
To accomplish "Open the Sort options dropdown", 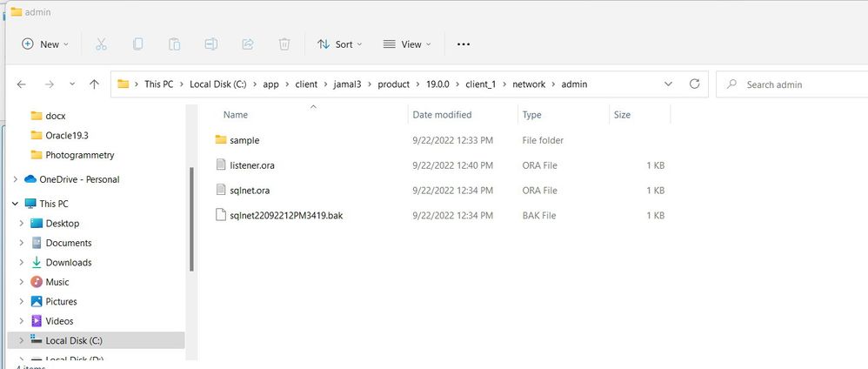I will pos(340,44).
